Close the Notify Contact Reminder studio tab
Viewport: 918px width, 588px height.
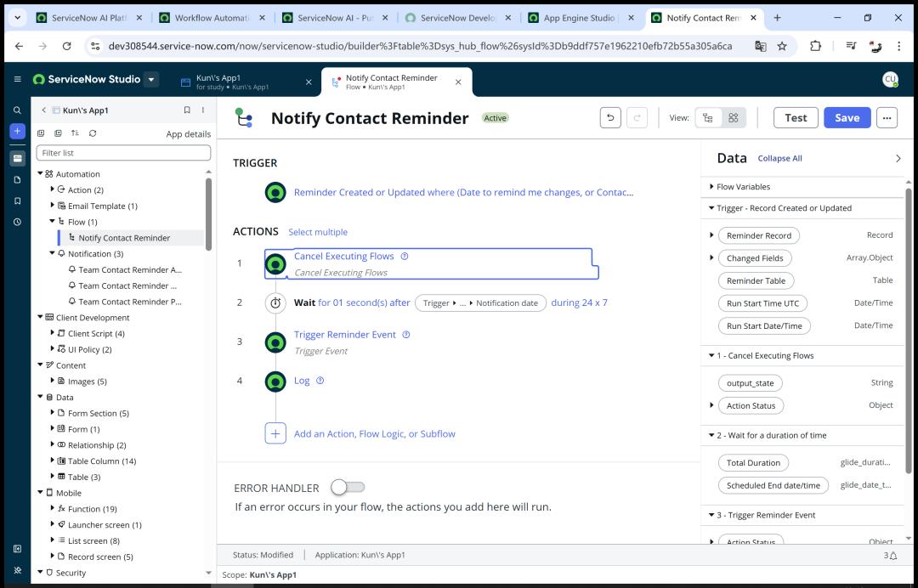click(x=458, y=82)
